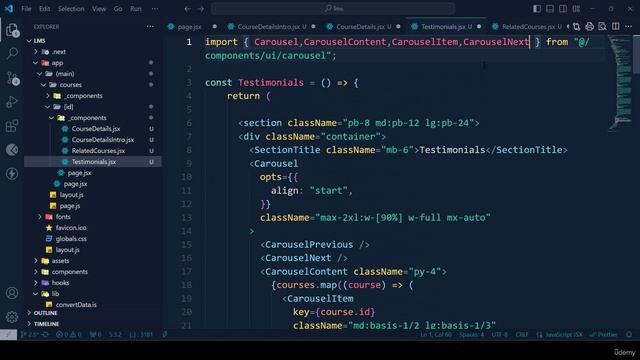Click the CRLF end-of-line status item

point(521,335)
